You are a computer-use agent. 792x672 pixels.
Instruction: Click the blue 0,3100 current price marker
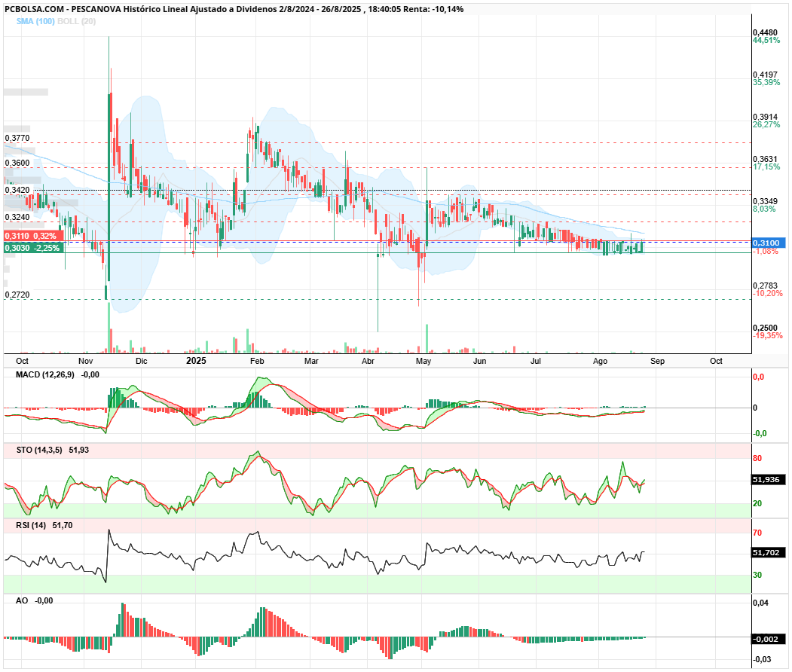tap(768, 243)
